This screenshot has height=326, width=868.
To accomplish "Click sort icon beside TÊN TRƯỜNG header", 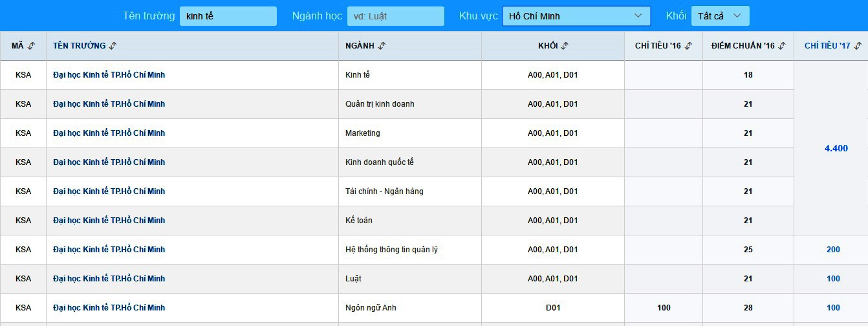I will pos(113,46).
